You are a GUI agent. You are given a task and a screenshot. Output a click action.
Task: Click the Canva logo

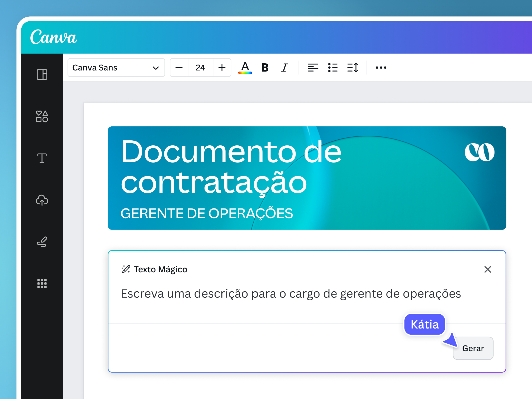(x=54, y=37)
